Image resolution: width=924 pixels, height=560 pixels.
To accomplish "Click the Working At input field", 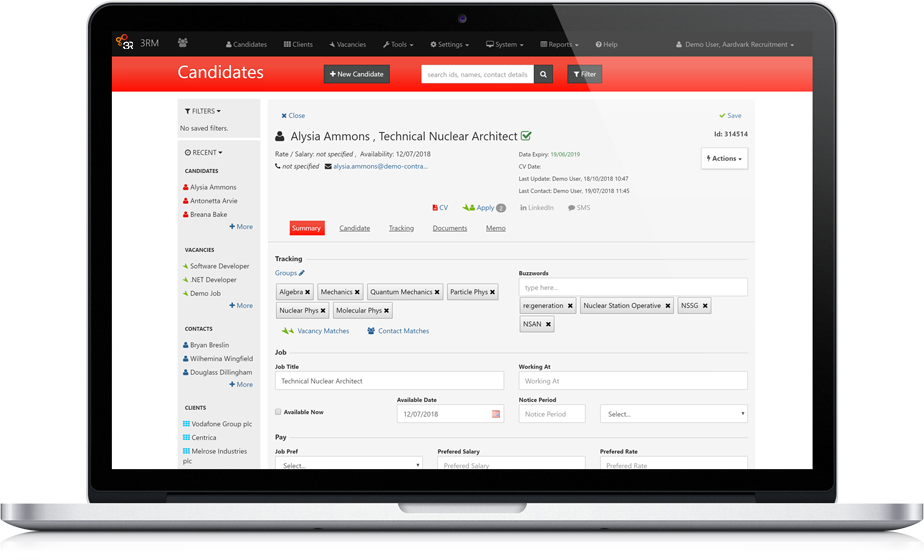I will [x=633, y=381].
